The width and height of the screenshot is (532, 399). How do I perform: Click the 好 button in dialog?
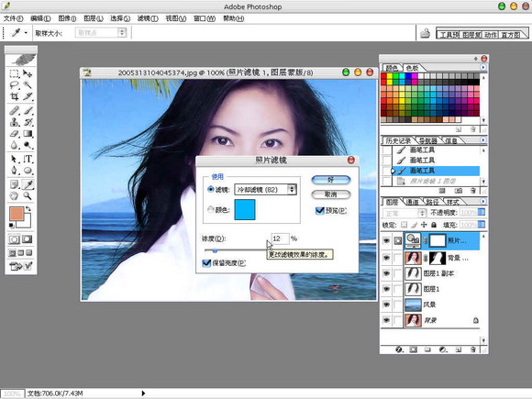pos(331,180)
